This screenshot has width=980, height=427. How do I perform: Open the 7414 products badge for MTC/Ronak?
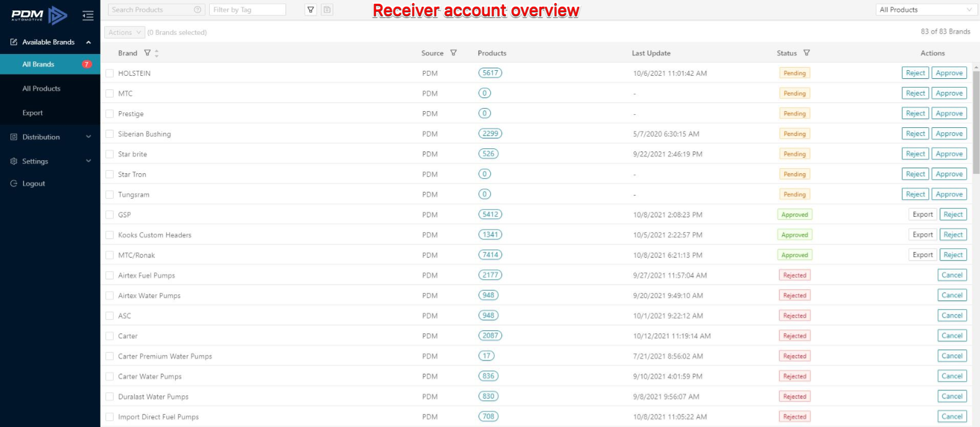490,255
